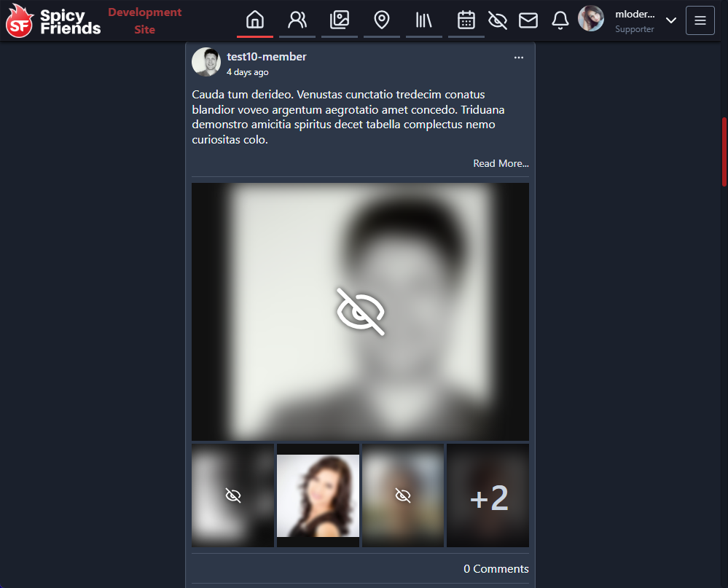The width and height of the screenshot is (728, 588).
Task: Click the page vertical scrollbar thumb
Action: [x=724, y=153]
